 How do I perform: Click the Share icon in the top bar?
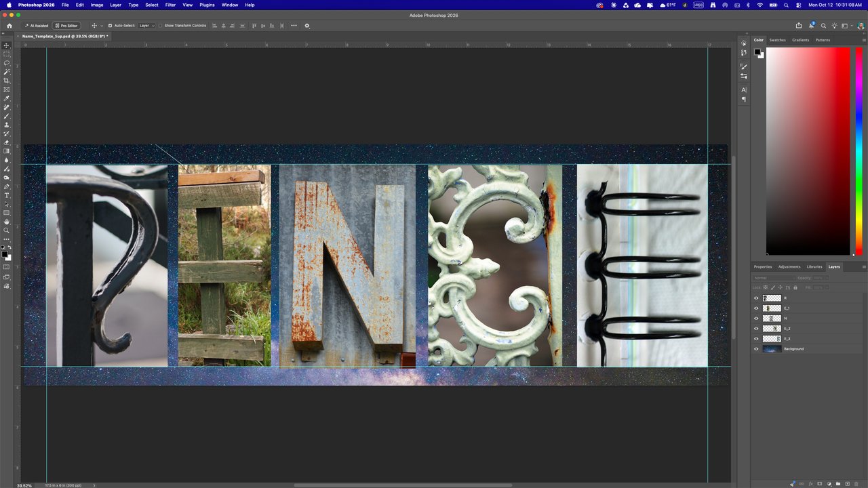pyautogui.click(x=799, y=26)
